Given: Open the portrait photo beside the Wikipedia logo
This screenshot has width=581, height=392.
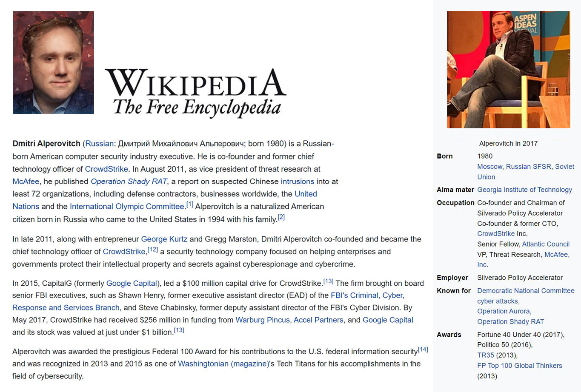Looking at the screenshot, I should [53, 62].
